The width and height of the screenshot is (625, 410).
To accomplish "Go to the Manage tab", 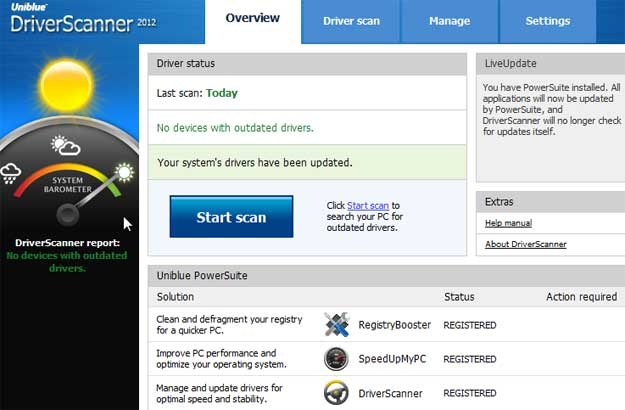I will pyautogui.click(x=449, y=21).
